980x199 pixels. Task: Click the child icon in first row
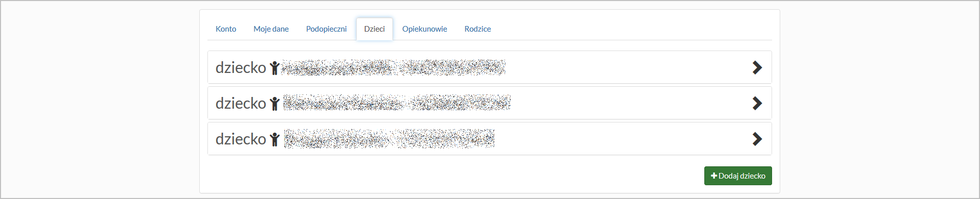click(x=275, y=68)
